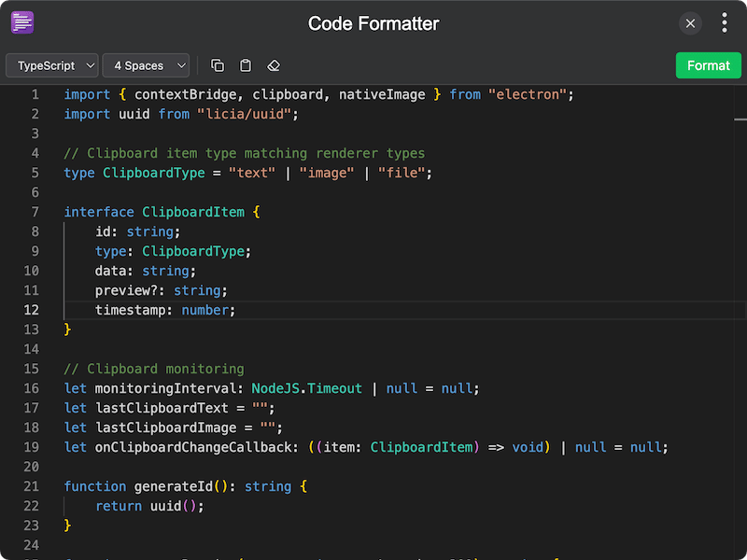Place cursor in the "licia/uuid" import string
Image resolution: width=747 pixels, height=560 pixels.
click(247, 114)
